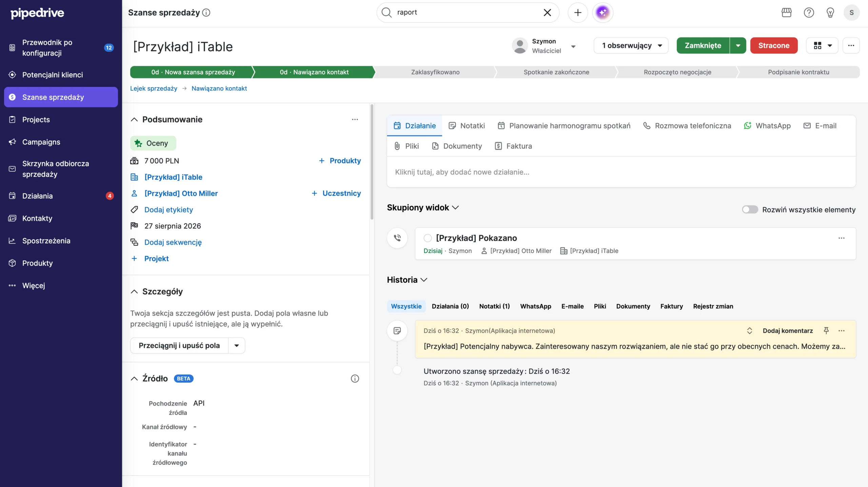Open the owner Szymon dropdown
868x487 pixels.
(573, 46)
